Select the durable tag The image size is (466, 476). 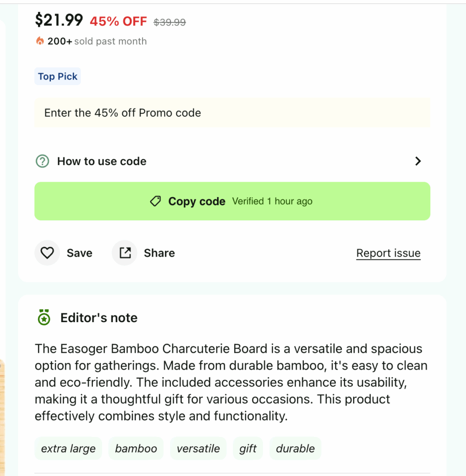click(x=295, y=449)
